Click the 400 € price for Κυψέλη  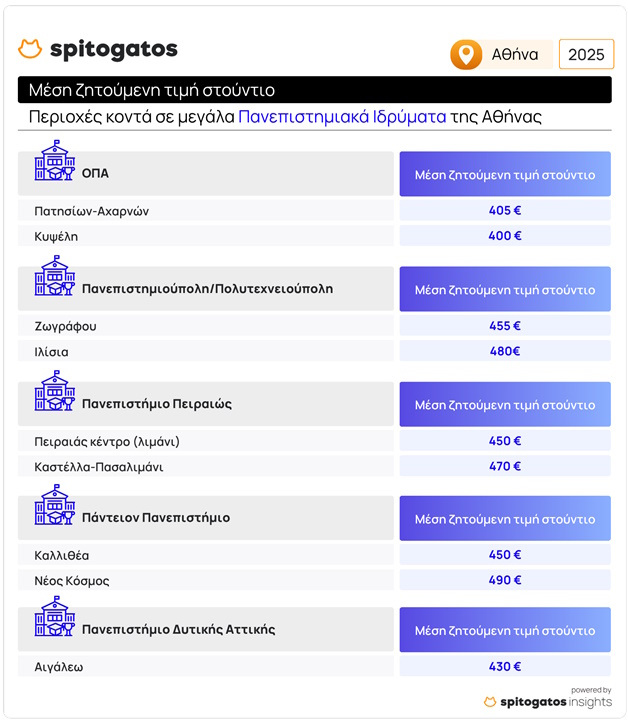pyautogui.click(x=505, y=236)
